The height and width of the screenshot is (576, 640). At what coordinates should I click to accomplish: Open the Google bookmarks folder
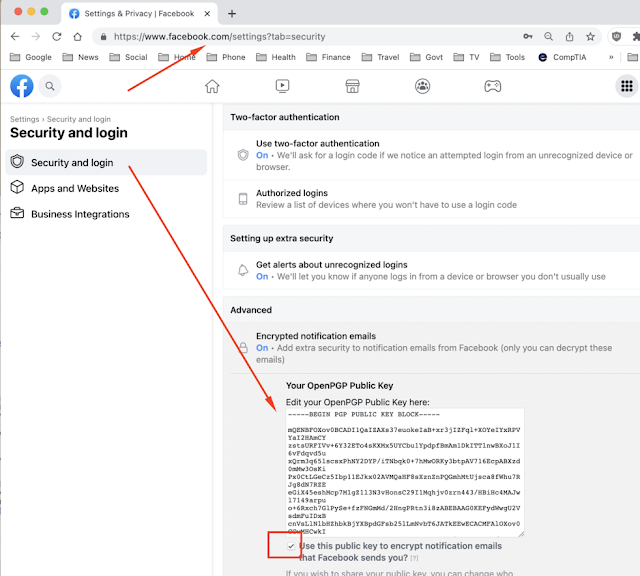point(31,57)
